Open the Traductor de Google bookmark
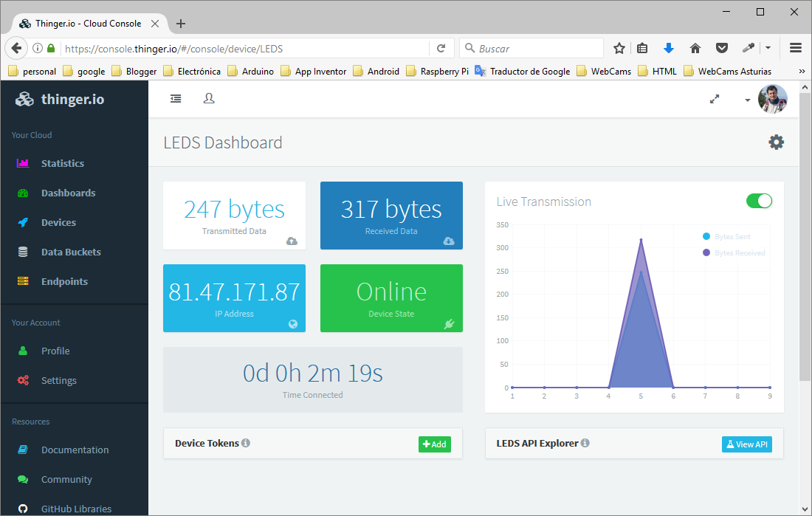 coord(522,71)
